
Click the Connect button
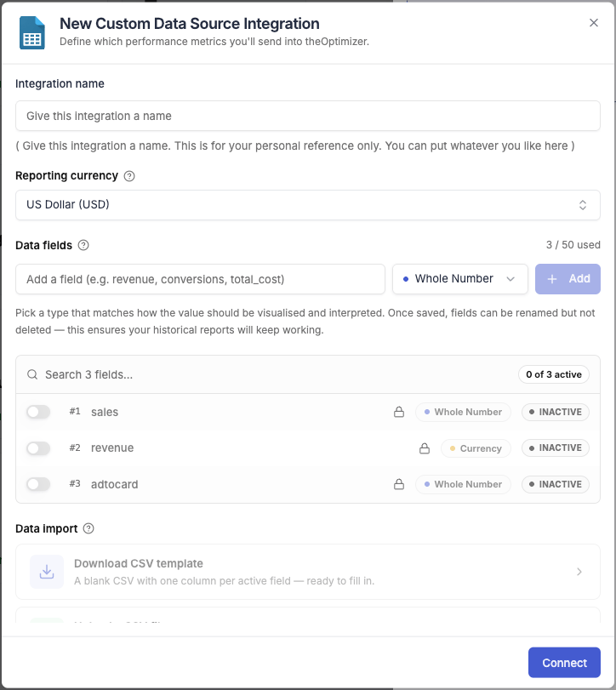pyautogui.click(x=564, y=662)
